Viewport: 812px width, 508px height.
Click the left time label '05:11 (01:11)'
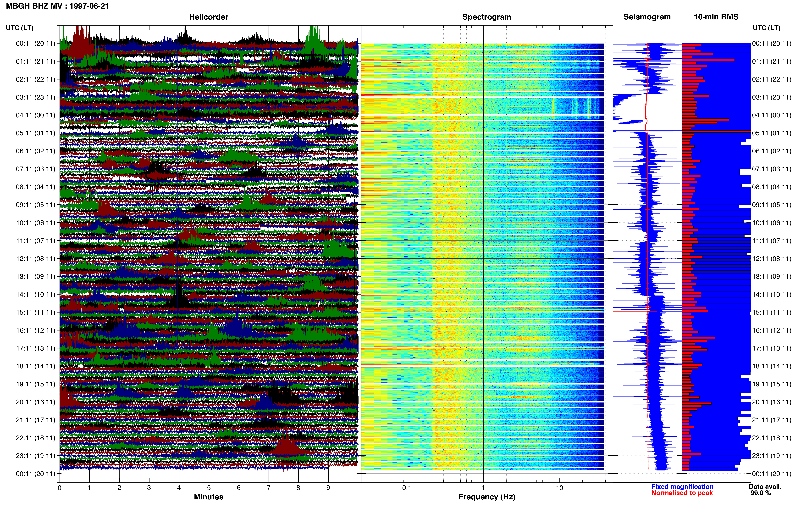(x=36, y=133)
